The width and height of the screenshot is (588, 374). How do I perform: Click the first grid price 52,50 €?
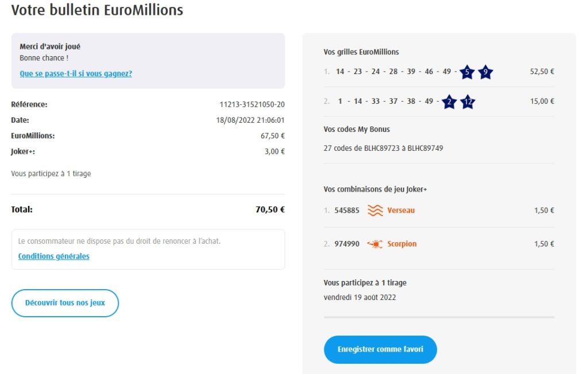click(541, 72)
